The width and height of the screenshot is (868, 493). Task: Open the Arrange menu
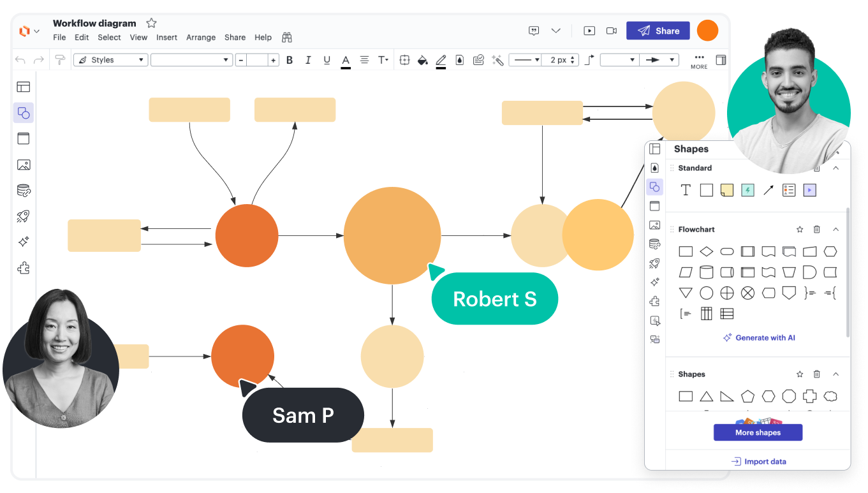[x=201, y=38]
